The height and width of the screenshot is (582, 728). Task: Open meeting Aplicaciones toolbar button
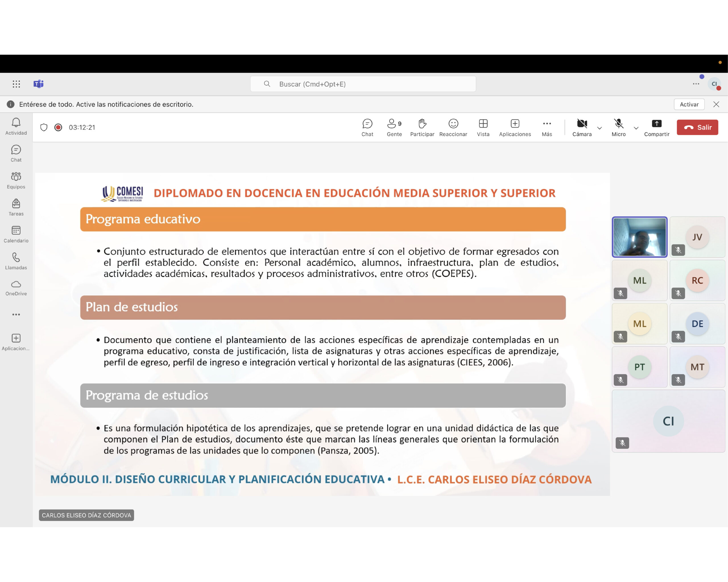(x=515, y=128)
